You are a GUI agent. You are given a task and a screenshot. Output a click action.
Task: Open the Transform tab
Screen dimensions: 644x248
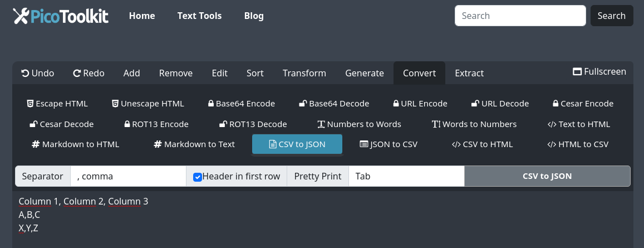tap(304, 73)
